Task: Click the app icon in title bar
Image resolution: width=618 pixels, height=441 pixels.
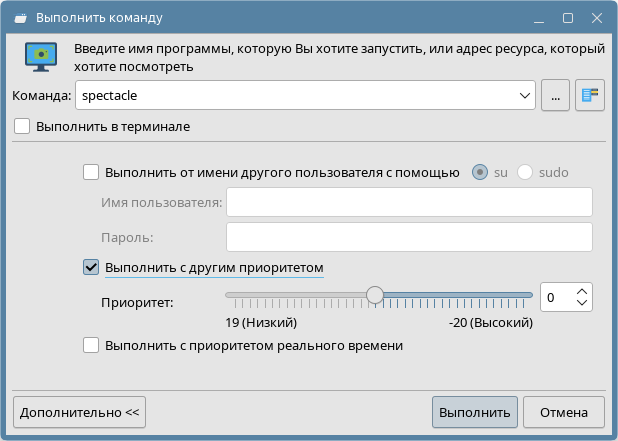Action: (18, 18)
